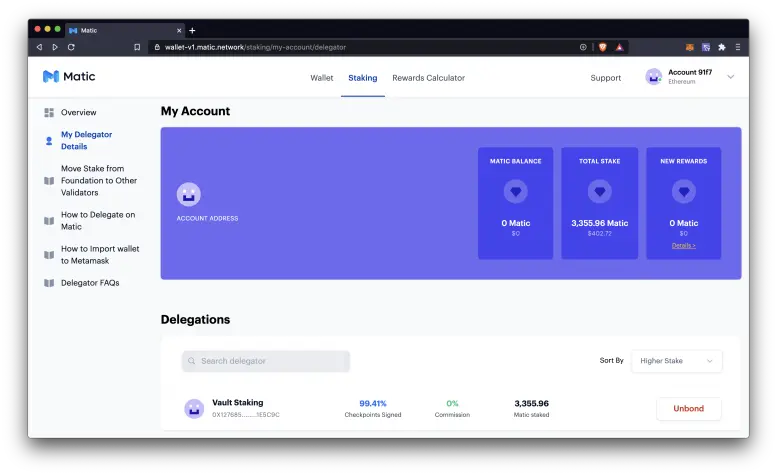Click the My Delegator Details person icon
Screen dimensions: 777x475
pos(49,141)
